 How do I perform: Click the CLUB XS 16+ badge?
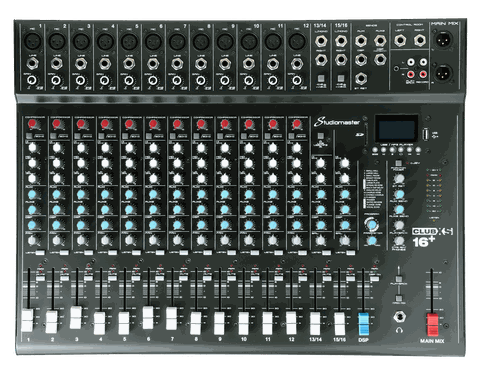click(432, 237)
